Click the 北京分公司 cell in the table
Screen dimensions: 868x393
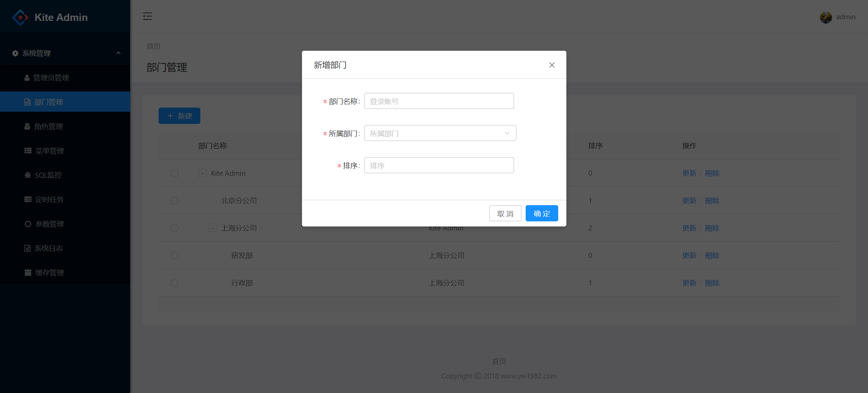point(239,201)
